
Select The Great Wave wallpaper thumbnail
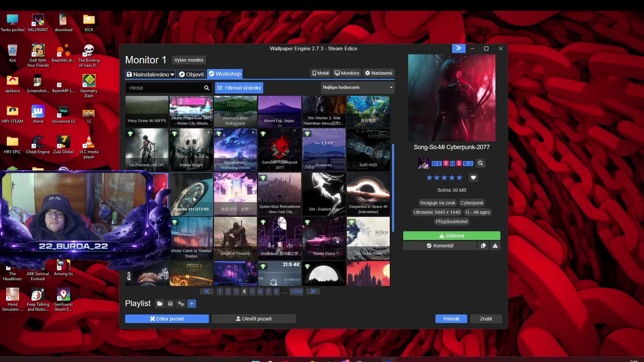point(368,238)
